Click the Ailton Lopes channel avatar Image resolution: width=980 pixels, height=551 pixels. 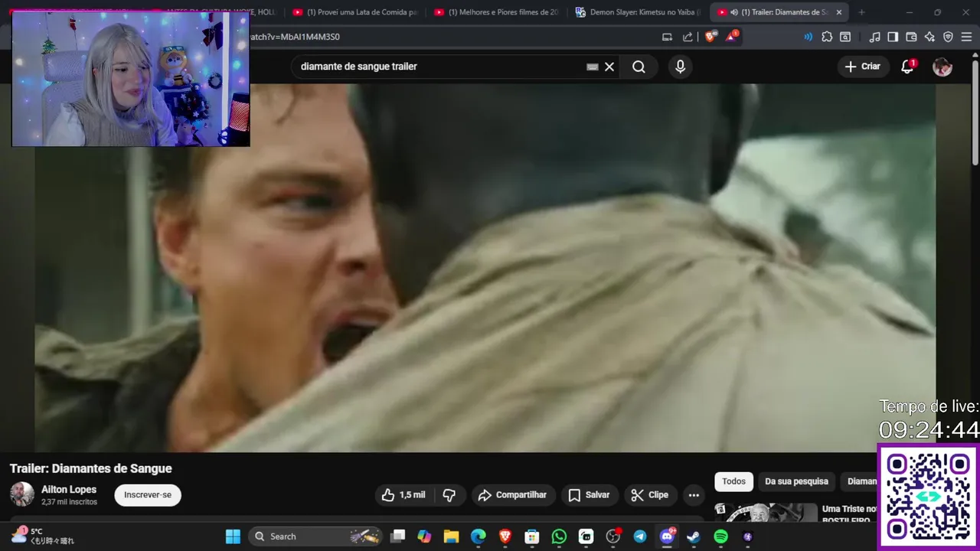pyautogui.click(x=22, y=494)
